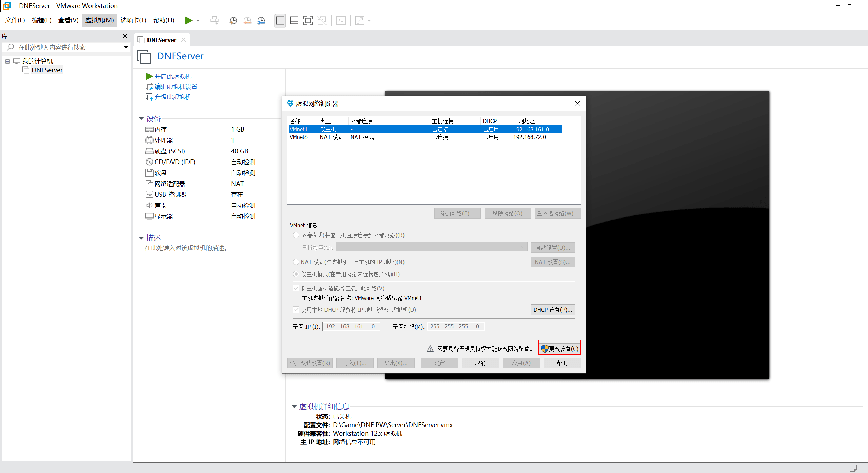Open the snapshot manager wrench-clock icon

(x=261, y=21)
